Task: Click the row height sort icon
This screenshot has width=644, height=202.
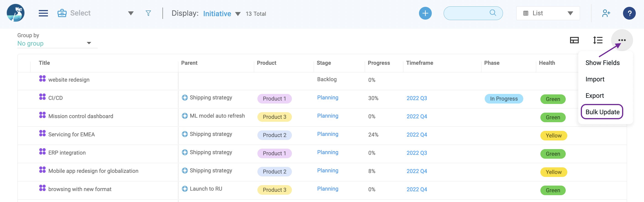Action: (x=597, y=40)
